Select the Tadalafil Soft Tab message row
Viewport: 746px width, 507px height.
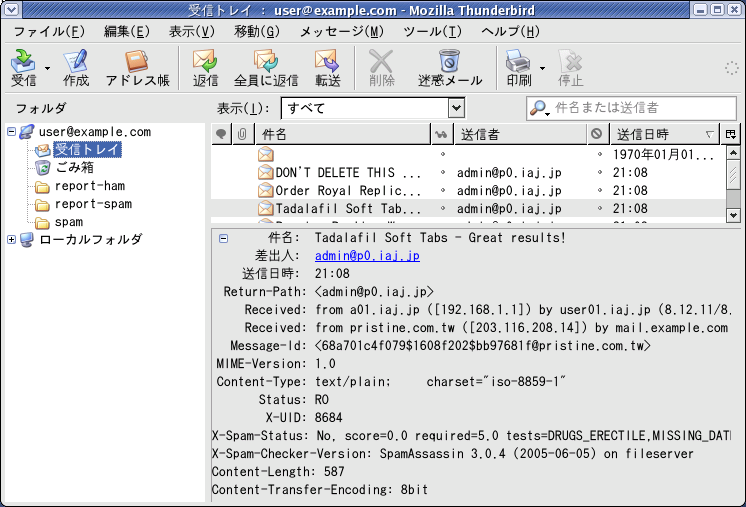point(469,208)
